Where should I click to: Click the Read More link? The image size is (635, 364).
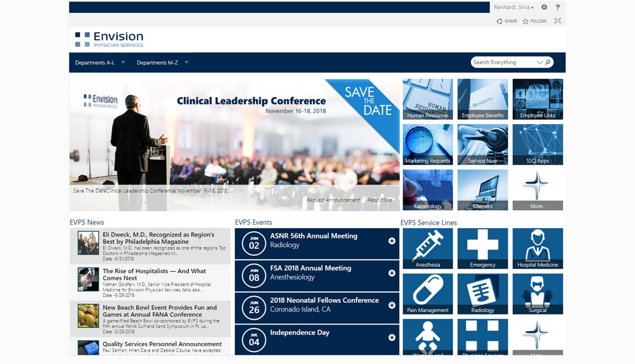(x=380, y=200)
